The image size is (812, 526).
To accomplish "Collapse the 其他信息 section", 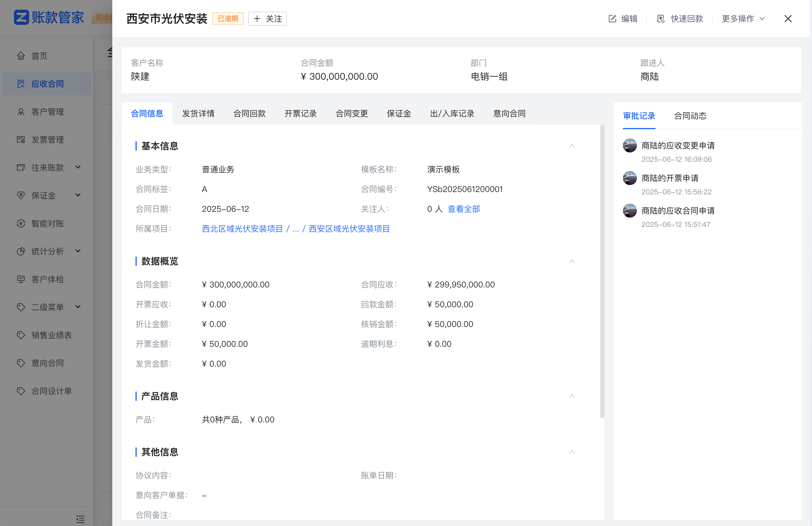I will (572, 452).
